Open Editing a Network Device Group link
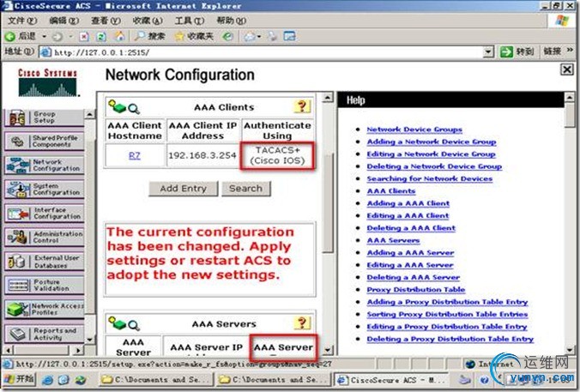Viewport: 580px width, 392px height. (x=431, y=154)
